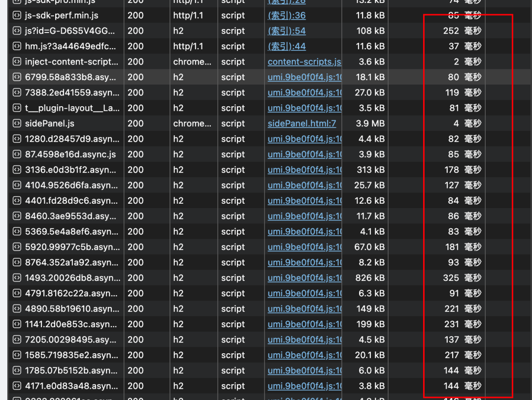
Task: Click the script icon beside 7388.2ed41559 entry
Action: 17,92
